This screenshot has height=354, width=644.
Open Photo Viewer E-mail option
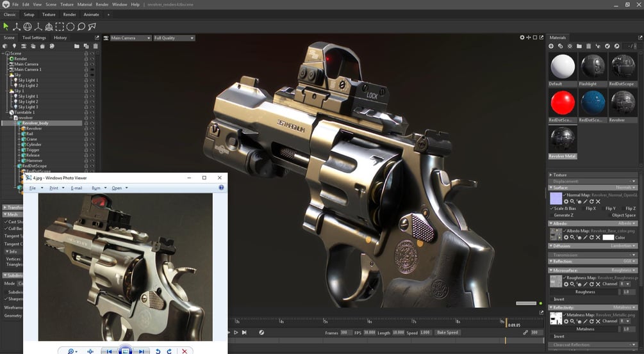pos(76,188)
